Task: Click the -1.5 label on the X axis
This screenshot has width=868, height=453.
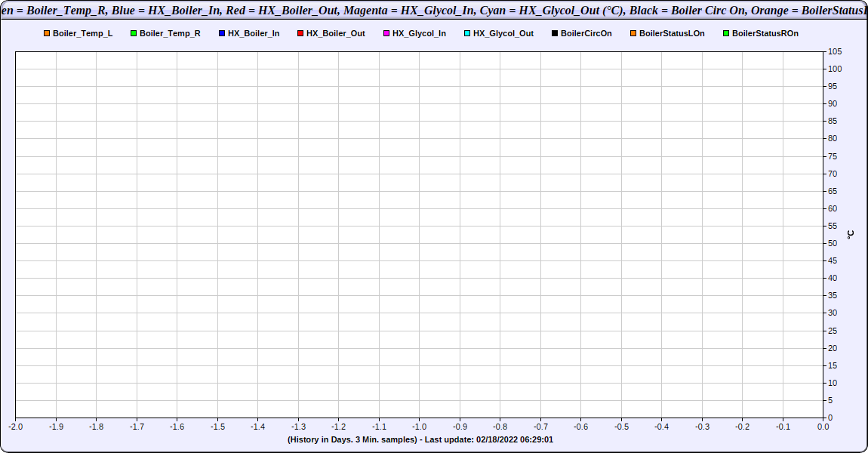Action: [x=217, y=427]
